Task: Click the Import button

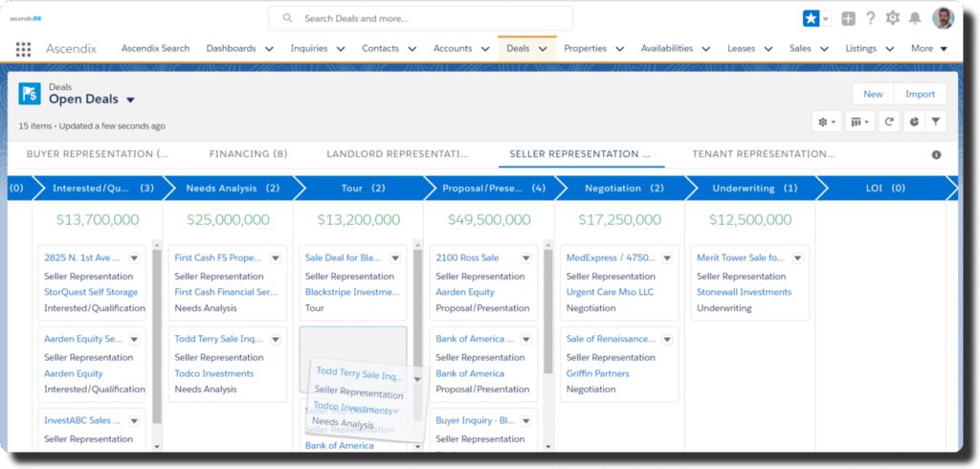Action: point(920,94)
